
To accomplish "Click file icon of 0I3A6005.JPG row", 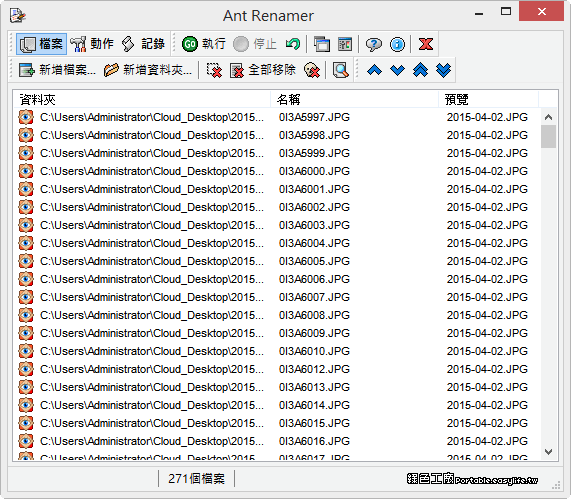I will coord(26,261).
